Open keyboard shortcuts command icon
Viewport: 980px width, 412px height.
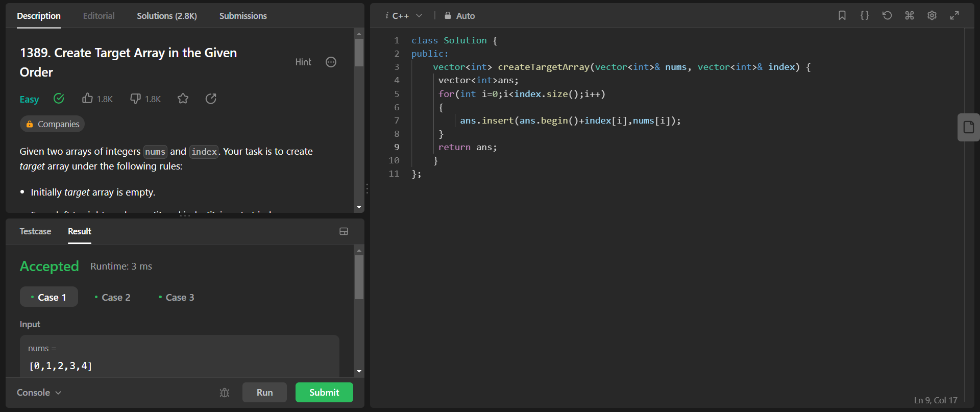910,15
